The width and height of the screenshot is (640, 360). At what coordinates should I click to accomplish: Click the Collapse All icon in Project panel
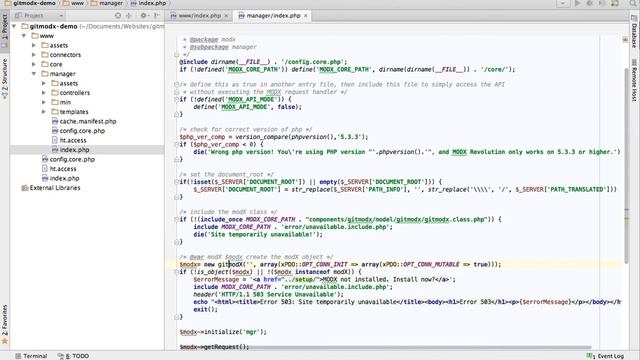click(x=129, y=16)
